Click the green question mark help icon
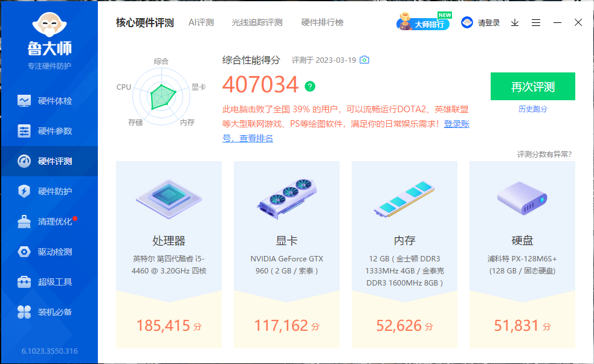 point(310,86)
